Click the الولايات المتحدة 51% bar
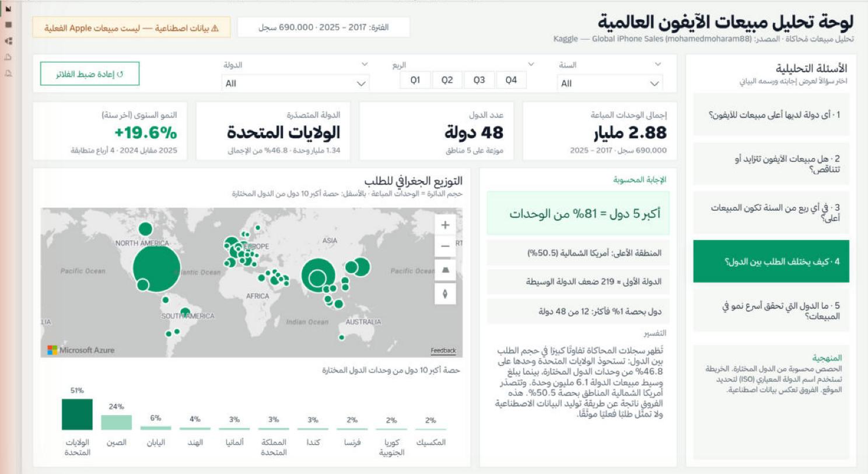The height and width of the screenshot is (474, 868). click(77, 414)
